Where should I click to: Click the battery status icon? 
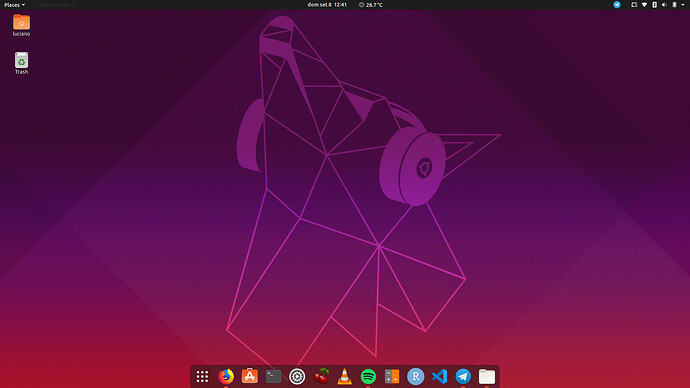tap(674, 5)
